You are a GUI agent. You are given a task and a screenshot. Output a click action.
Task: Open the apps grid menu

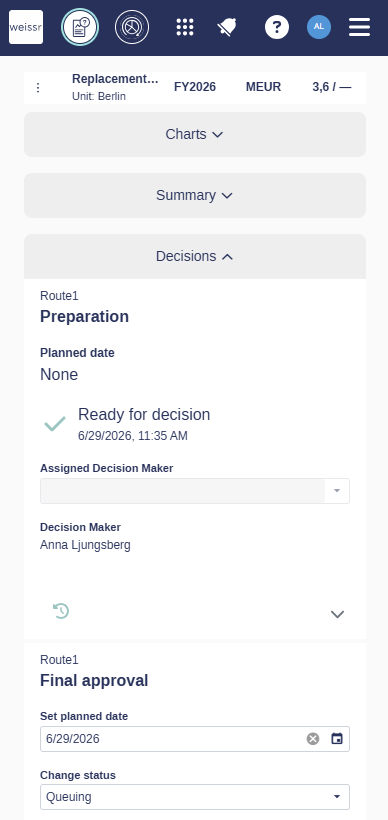(185, 27)
